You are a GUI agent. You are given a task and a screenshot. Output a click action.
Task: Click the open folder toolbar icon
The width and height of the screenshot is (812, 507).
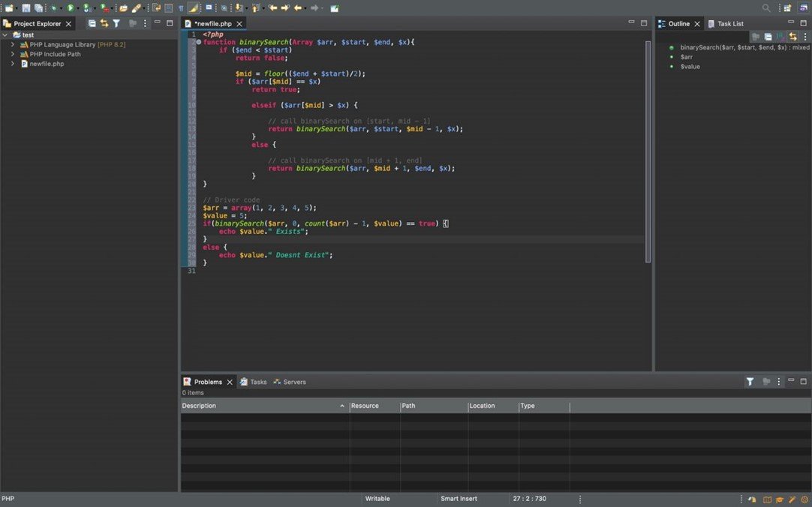pyautogui.click(x=123, y=7)
